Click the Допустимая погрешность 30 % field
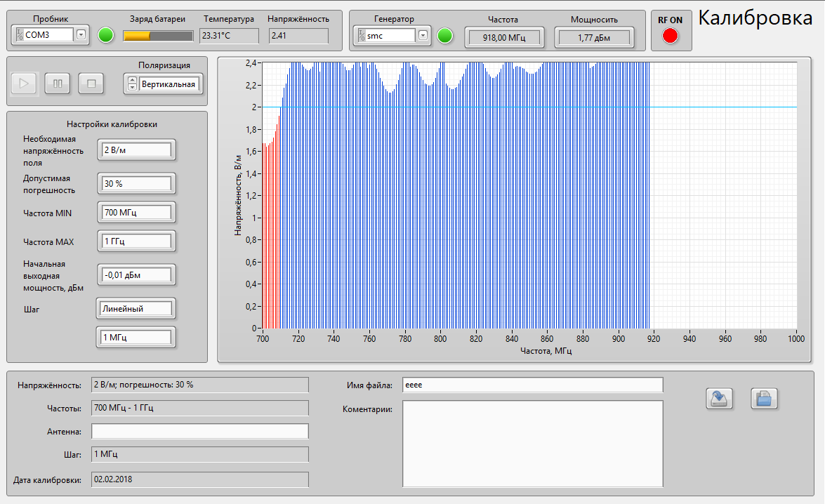 pyautogui.click(x=136, y=183)
